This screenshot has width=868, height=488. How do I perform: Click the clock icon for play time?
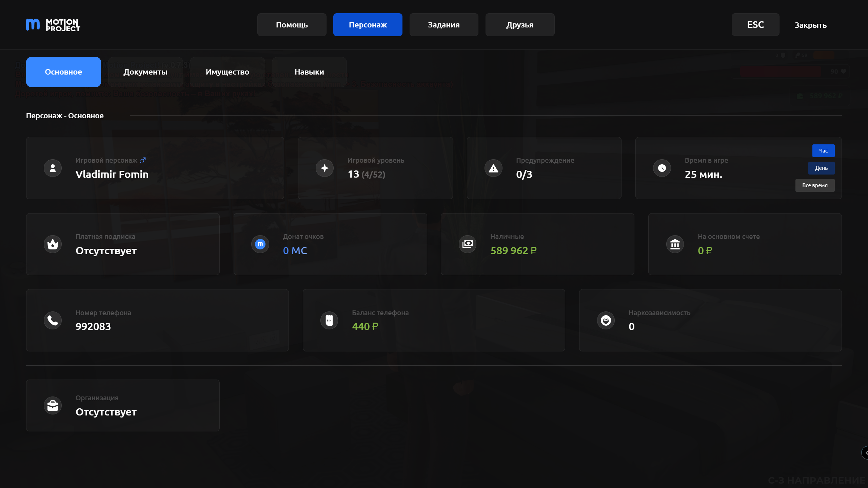(x=662, y=168)
